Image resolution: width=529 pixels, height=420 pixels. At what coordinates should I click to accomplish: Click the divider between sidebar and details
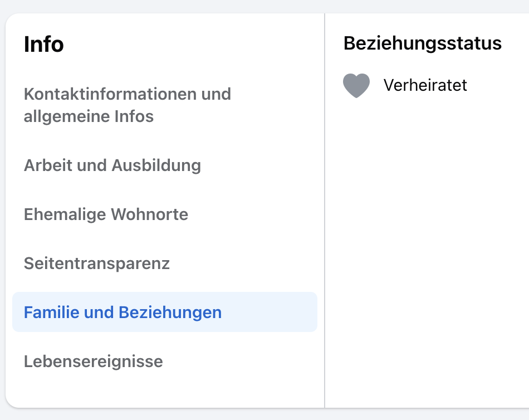[x=325, y=223]
